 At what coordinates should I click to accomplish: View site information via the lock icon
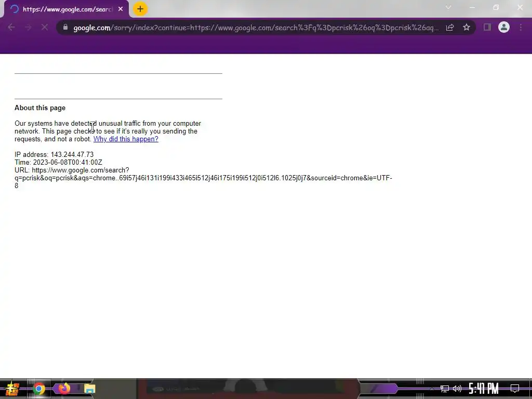pos(65,27)
